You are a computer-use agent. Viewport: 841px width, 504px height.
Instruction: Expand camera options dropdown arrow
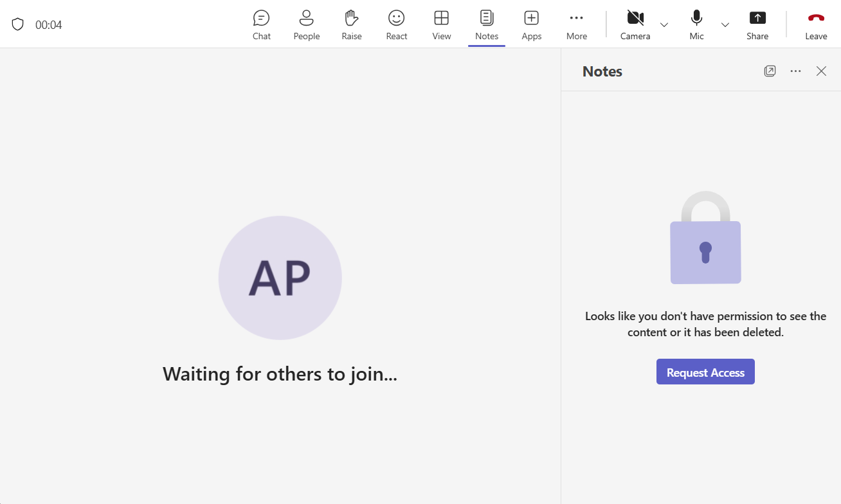pyautogui.click(x=664, y=25)
